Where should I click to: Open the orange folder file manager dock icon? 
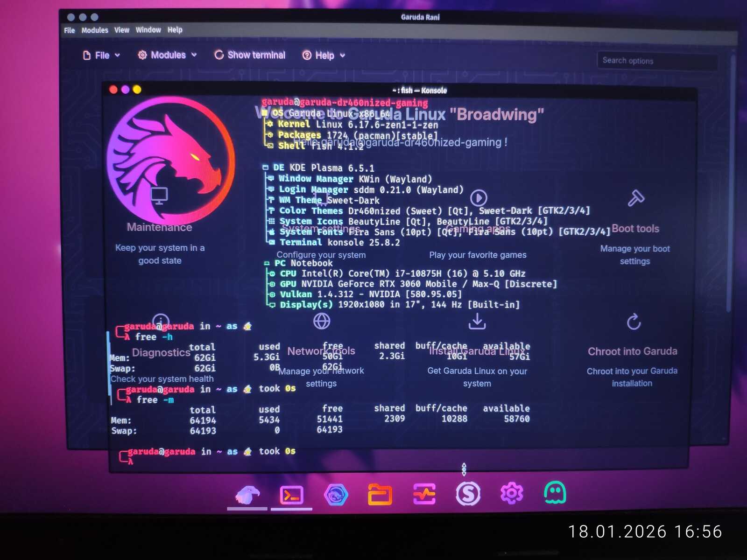coord(380,495)
